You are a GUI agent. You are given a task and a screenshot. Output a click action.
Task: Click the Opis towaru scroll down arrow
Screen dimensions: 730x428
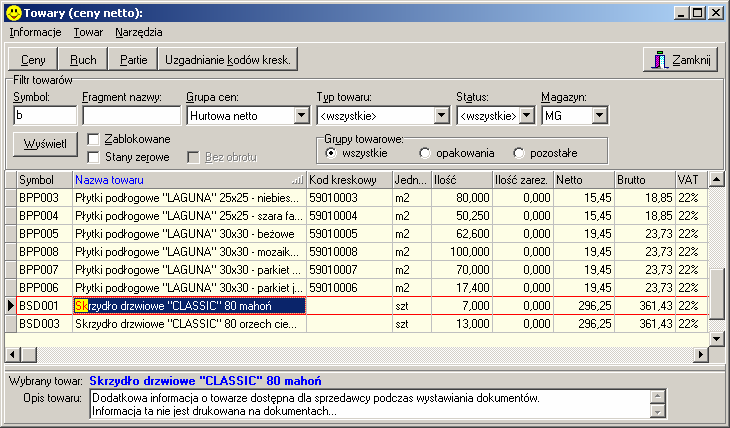658,411
